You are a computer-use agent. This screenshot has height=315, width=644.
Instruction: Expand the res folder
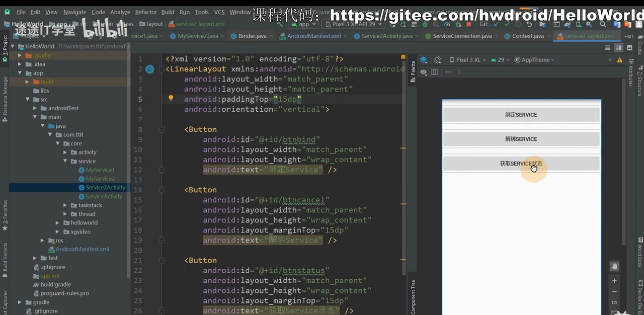point(43,241)
